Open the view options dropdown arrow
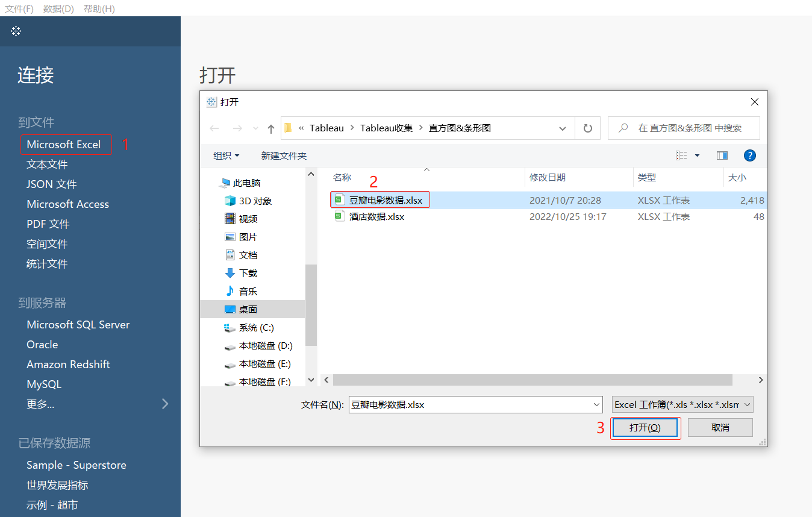Image resolution: width=812 pixels, height=517 pixels. pos(698,155)
